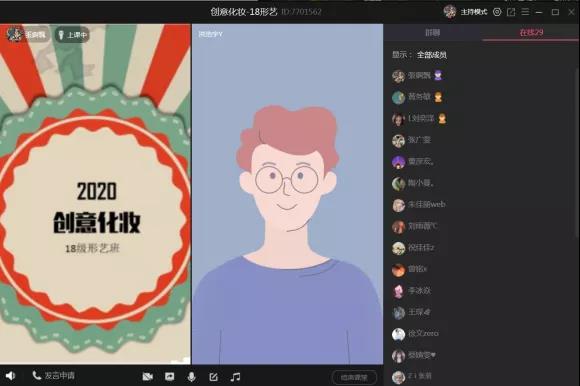
Task: Open the 全部成员 display filter dropdown
Action: click(432, 55)
